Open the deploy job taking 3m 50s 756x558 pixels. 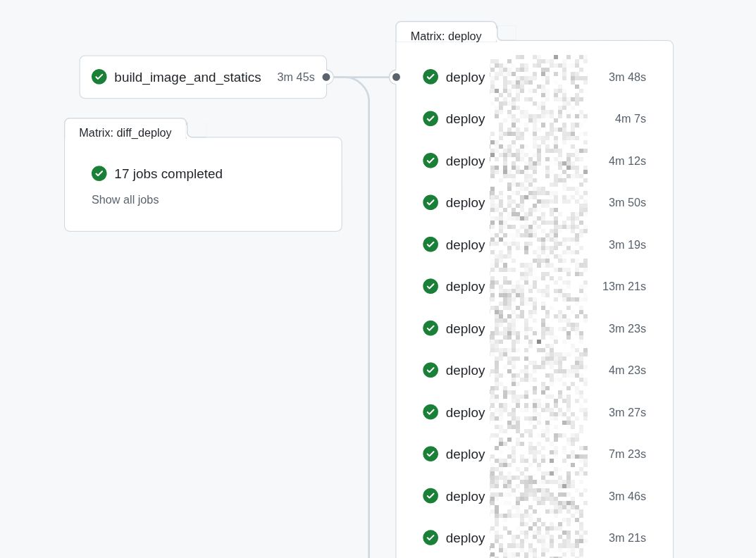(465, 203)
